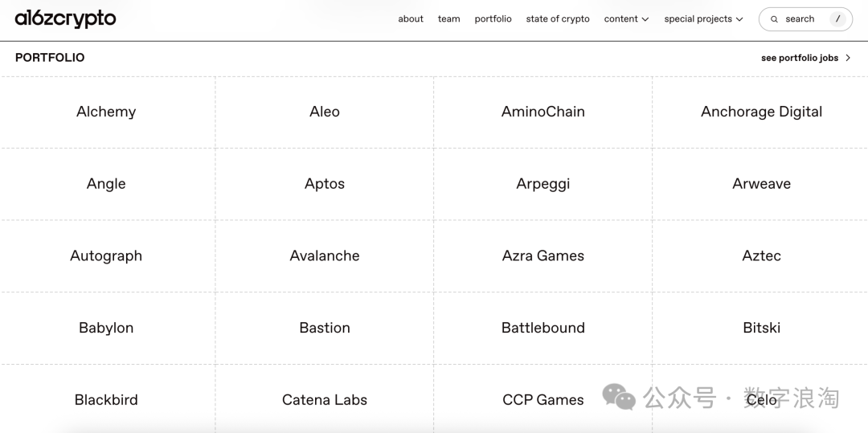
Task: Select the Bitski portfolio tile
Action: (x=761, y=328)
